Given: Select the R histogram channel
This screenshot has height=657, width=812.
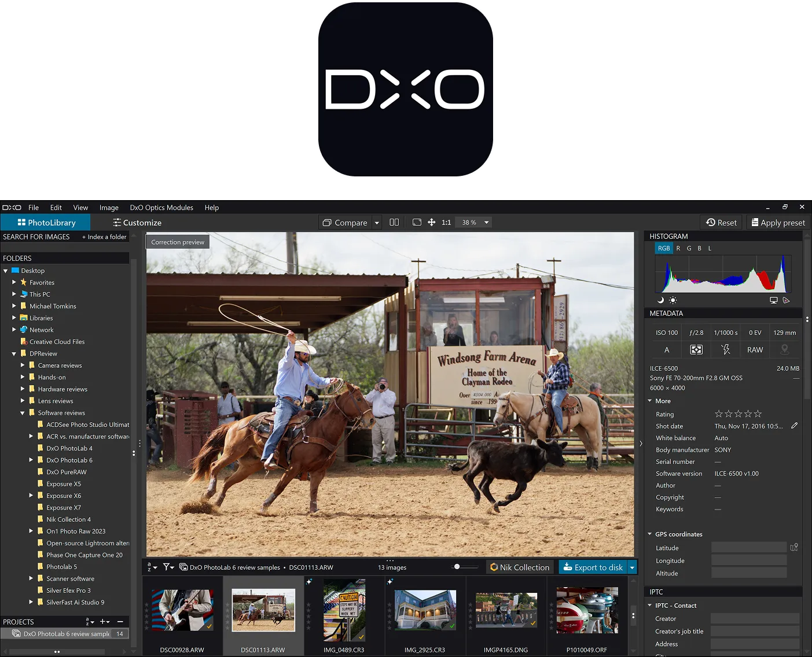Looking at the screenshot, I should (x=678, y=248).
